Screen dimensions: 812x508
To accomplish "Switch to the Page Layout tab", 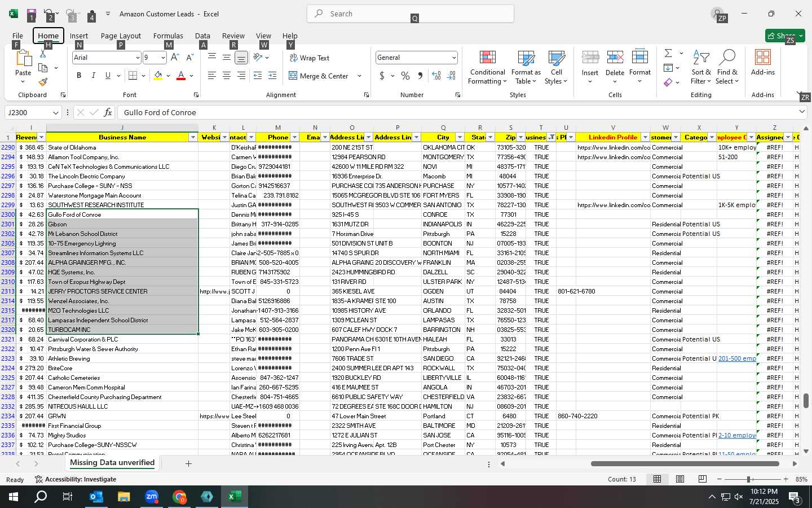I will point(121,36).
